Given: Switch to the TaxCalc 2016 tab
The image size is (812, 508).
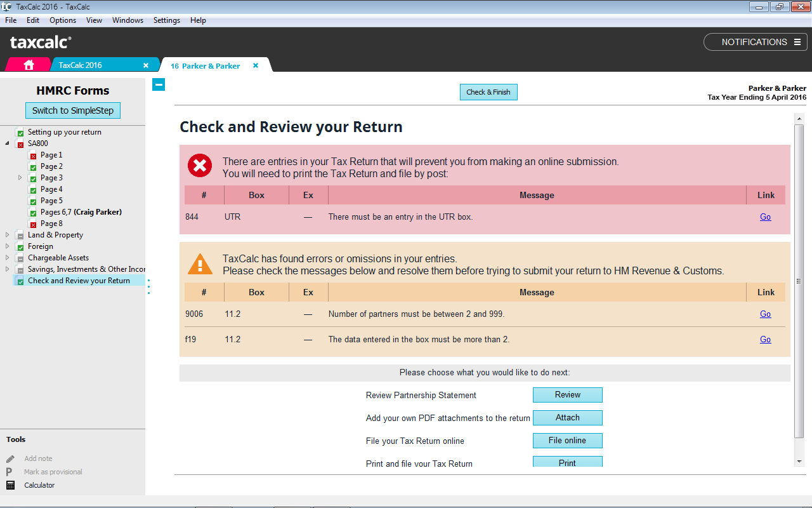Looking at the screenshot, I should pyautogui.click(x=80, y=65).
